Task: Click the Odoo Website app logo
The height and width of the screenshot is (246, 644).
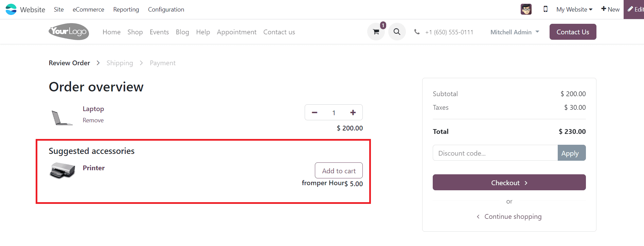Action: [x=11, y=9]
